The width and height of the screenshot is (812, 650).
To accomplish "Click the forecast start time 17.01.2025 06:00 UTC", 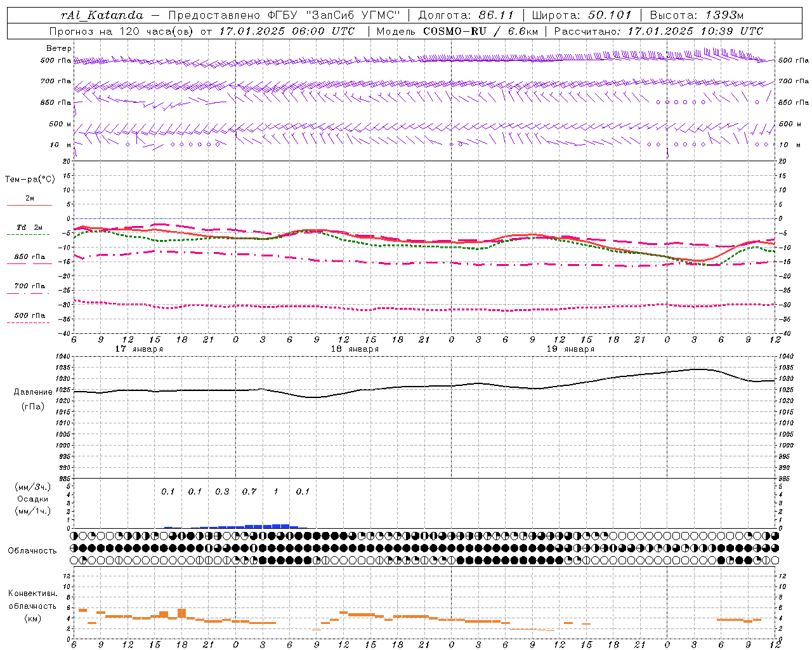I will [287, 31].
